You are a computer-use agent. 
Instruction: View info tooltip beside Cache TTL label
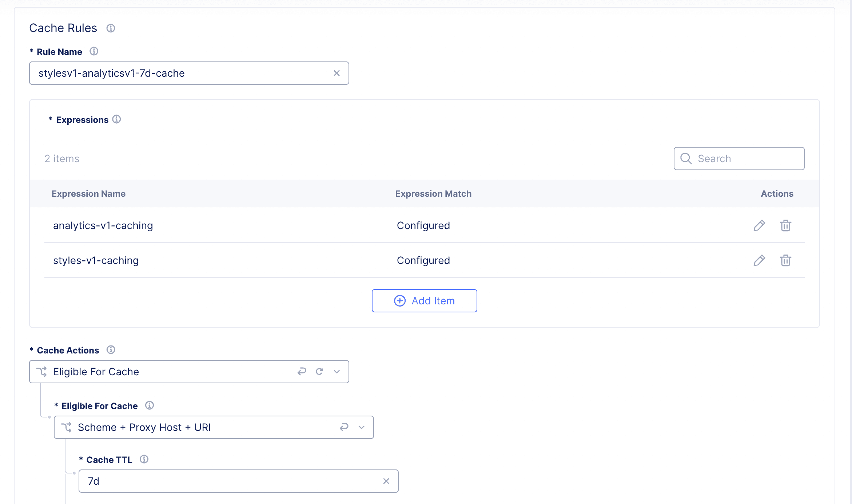(144, 459)
